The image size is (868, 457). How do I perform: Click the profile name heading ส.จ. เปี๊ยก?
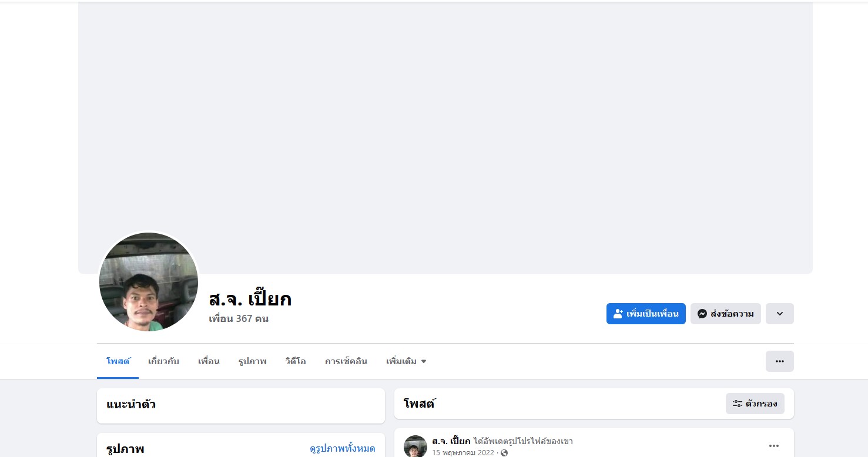250,299
